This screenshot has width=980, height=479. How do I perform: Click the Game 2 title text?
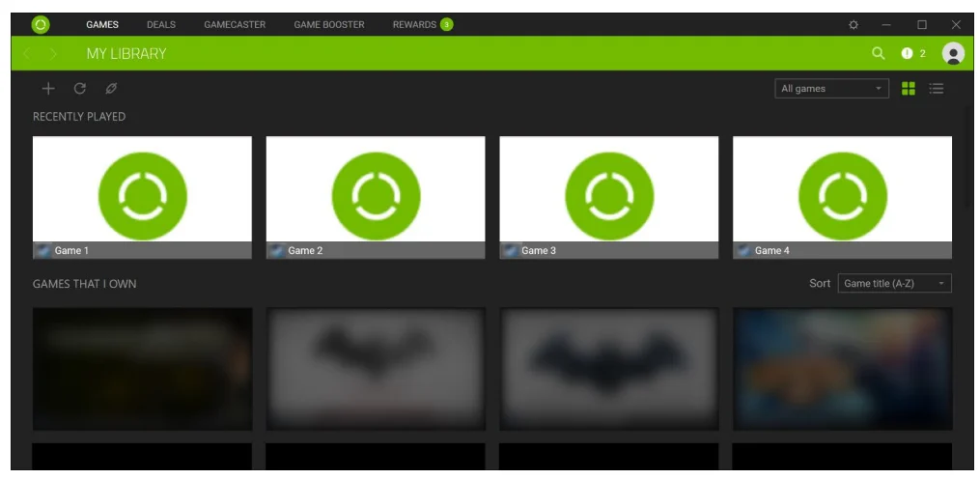(305, 251)
